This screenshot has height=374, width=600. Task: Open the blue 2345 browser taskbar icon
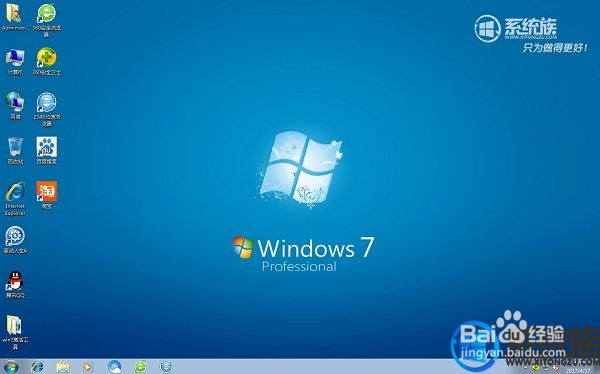(166, 367)
